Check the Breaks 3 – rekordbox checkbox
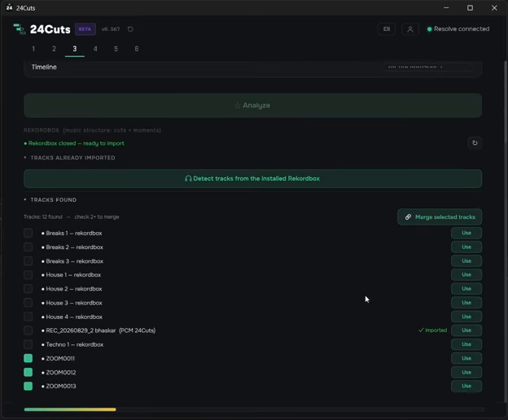The width and height of the screenshot is (508, 420). 28,261
